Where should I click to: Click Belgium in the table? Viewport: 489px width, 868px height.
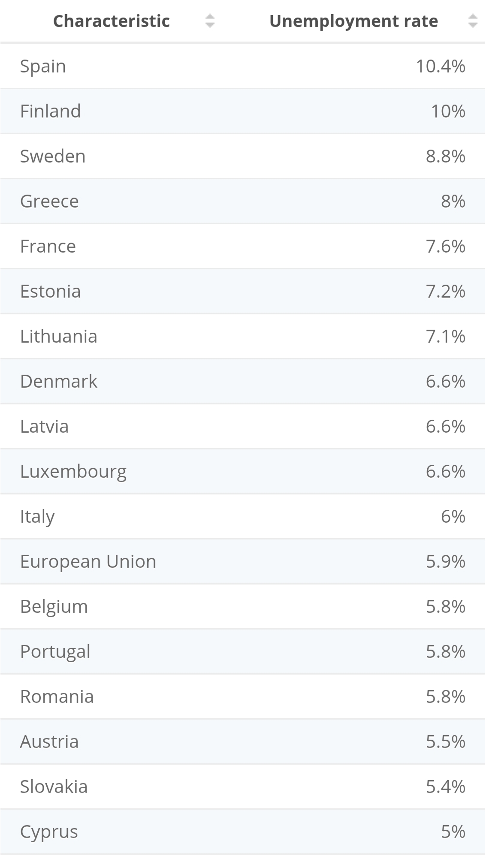coord(54,607)
